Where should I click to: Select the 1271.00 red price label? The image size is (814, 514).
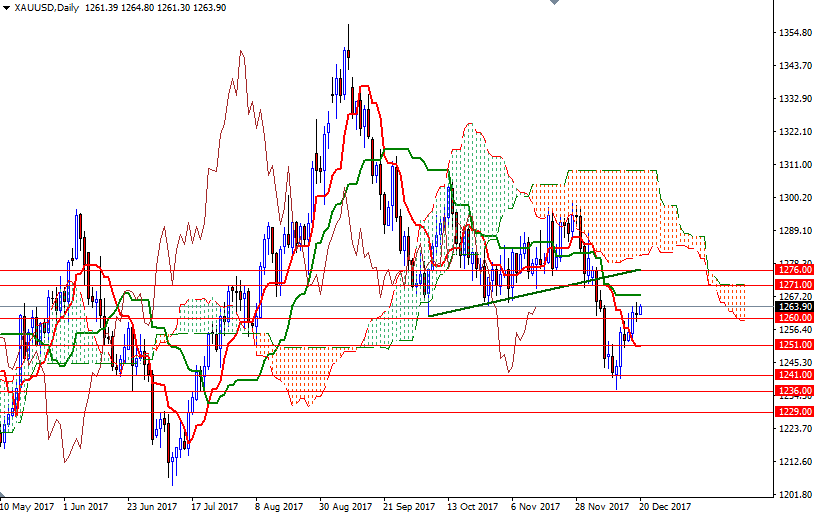(793, 285)
